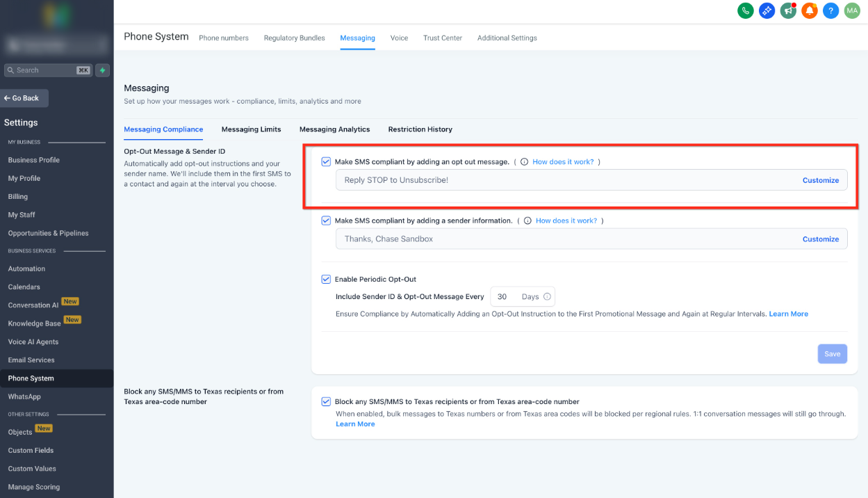Viewport: 868px width, 498px height.
Task: Click Learn More under periodic opt-out
Action: pyautogui.click(x=788, y=314)
